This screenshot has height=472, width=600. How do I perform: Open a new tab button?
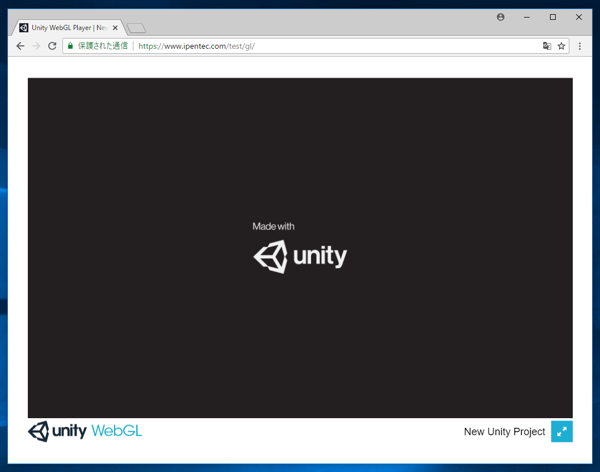click(136, 28)
